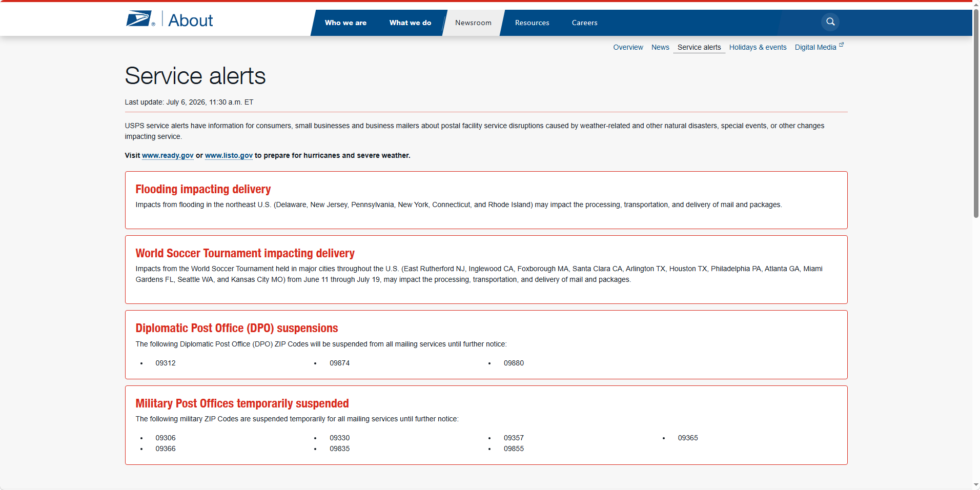Go to the News subpage

pyautogui.click(x=660, y=47)
